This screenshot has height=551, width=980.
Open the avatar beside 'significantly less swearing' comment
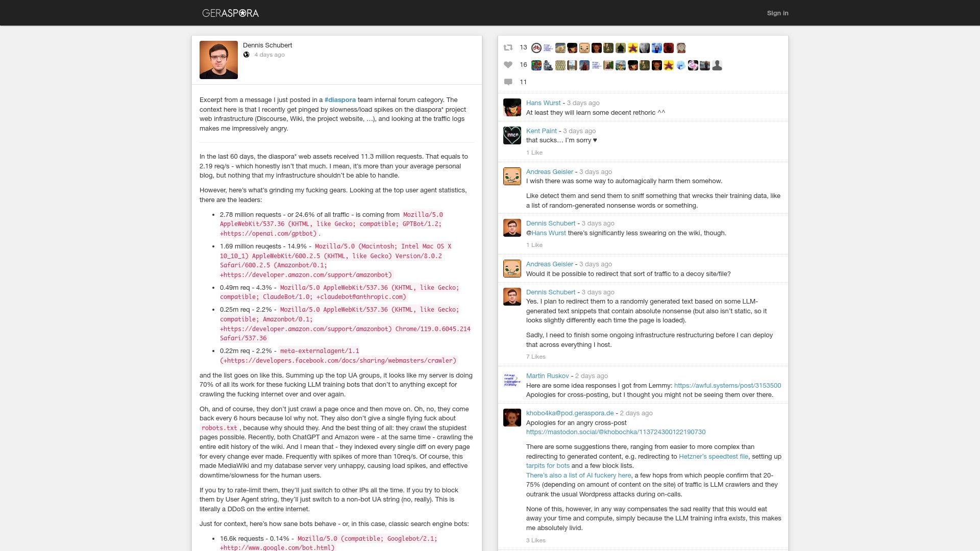[512, 228]
